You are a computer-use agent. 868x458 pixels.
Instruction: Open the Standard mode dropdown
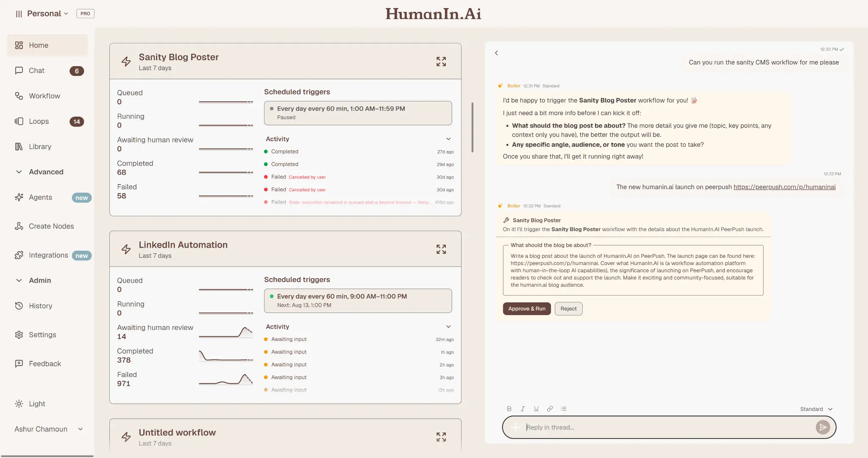tap(816, 409)
